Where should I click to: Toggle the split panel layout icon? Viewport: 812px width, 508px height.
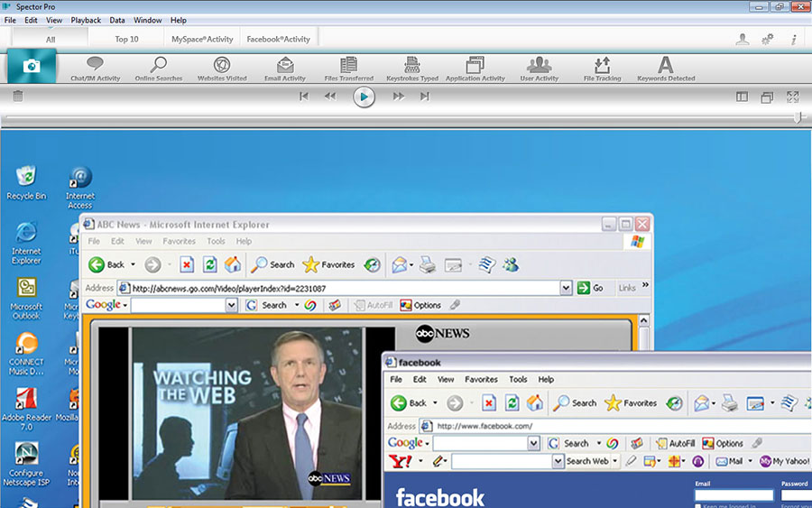click(x=743, y=97)
